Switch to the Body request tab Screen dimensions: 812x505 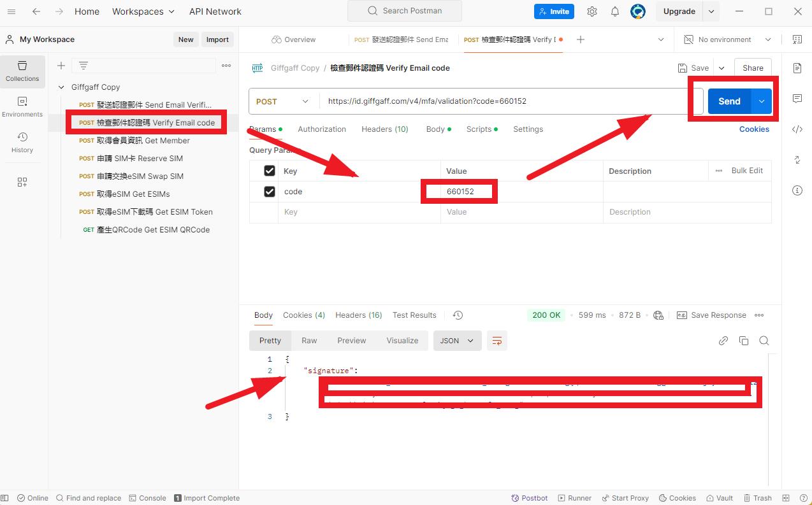439,129
